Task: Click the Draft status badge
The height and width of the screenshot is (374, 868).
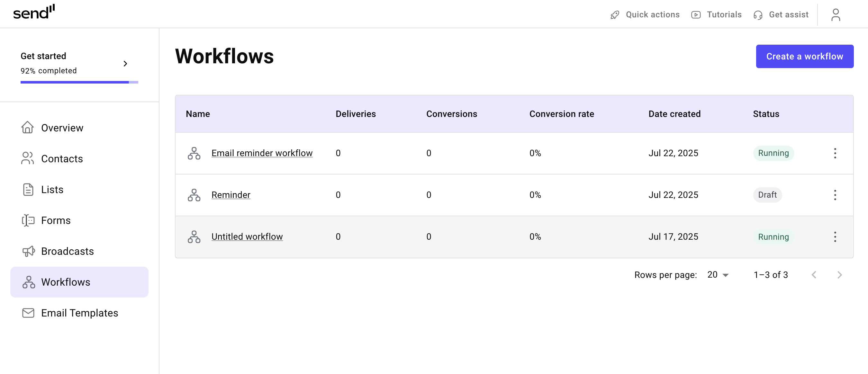Action: click(767, 195)
